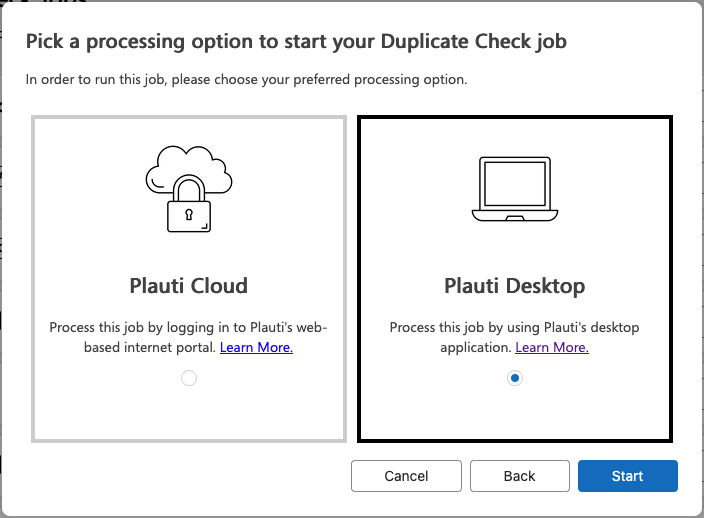
Task: Click the Plauti Desktop heading
Action: pyautogui.click(x=515, y=286)
